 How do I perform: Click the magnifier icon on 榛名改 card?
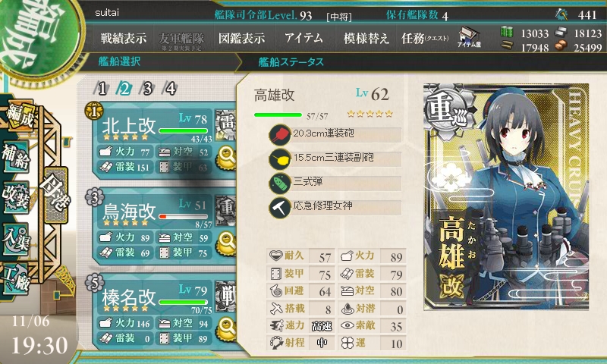227,328
